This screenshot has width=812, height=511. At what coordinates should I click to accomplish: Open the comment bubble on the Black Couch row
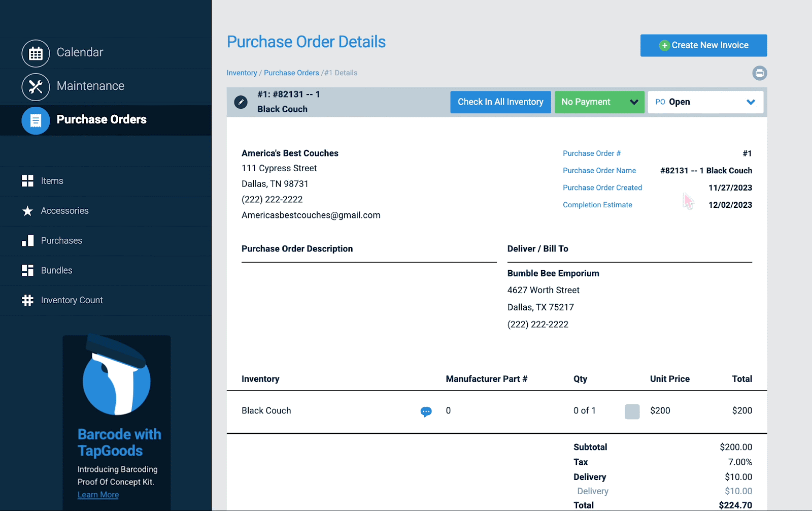pyautogui.click(x=426, y=411)
